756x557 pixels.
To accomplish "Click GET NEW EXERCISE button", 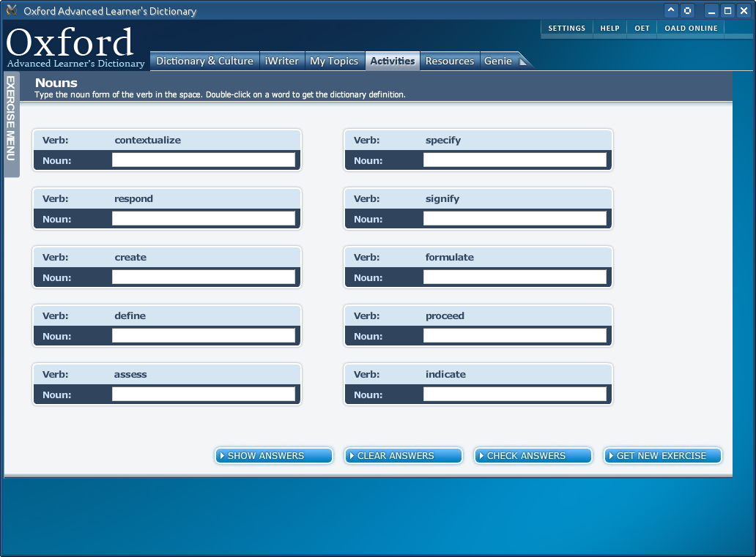I will click(663, 456).
